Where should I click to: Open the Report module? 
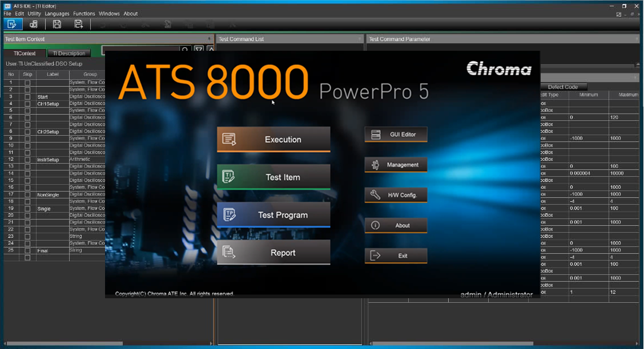coord(273,253)
